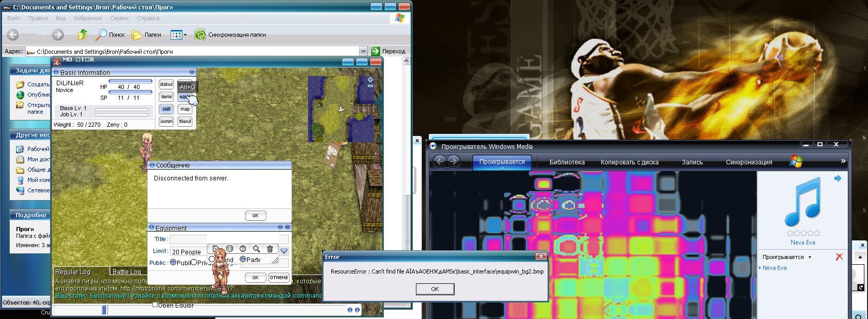The image size is (868, 319).
Task: Select the Private radio option
Action: click(x=194, y=263)
